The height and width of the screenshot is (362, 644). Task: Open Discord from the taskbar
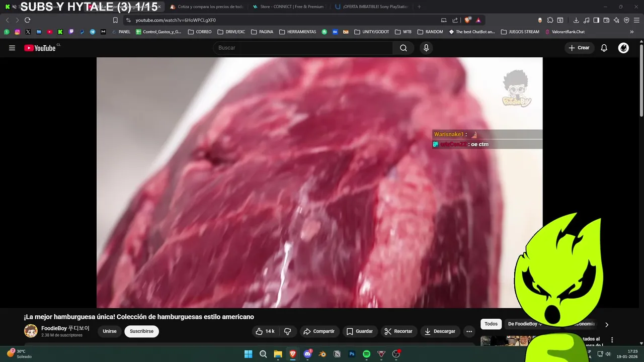pyautogui.click(x=307, y=354)
